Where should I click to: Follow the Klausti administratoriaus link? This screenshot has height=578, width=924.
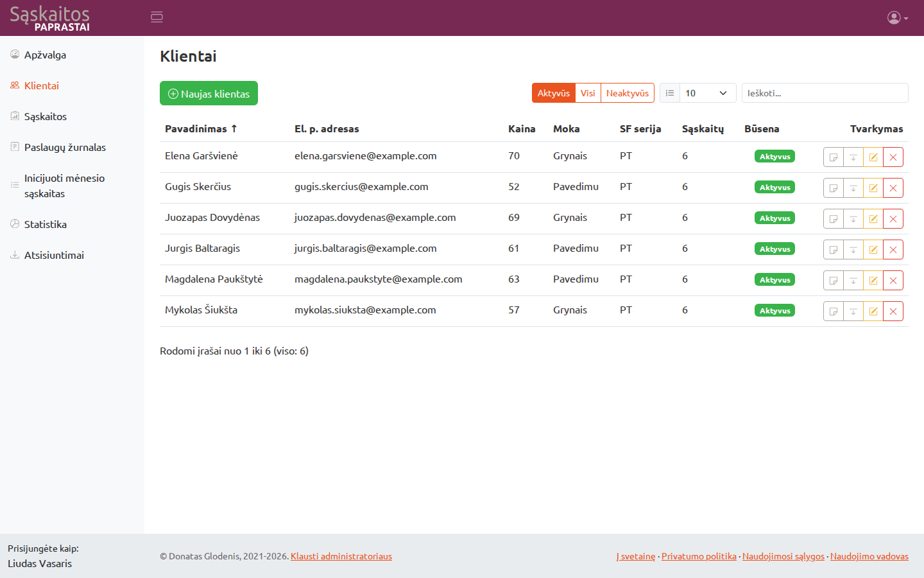341,557
